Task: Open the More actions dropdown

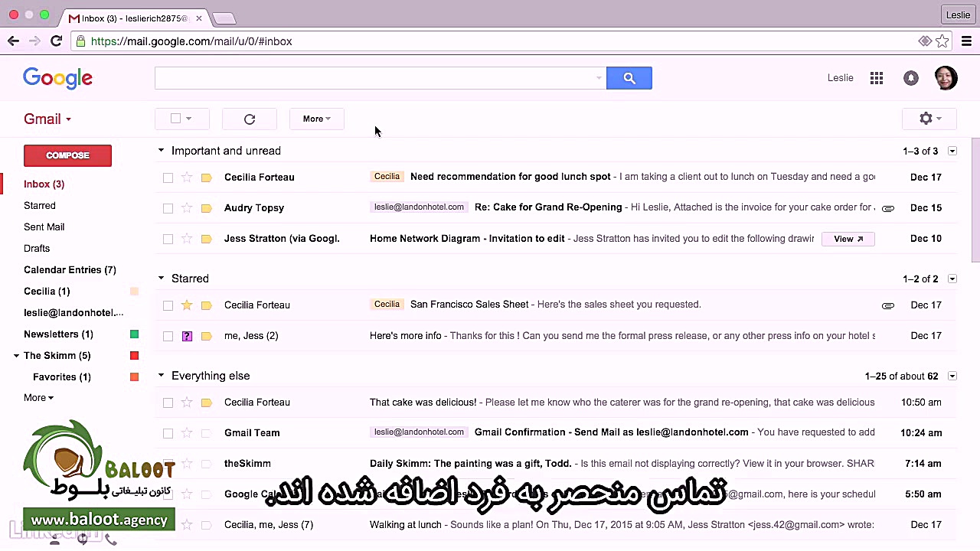Action: pos(316,119)
